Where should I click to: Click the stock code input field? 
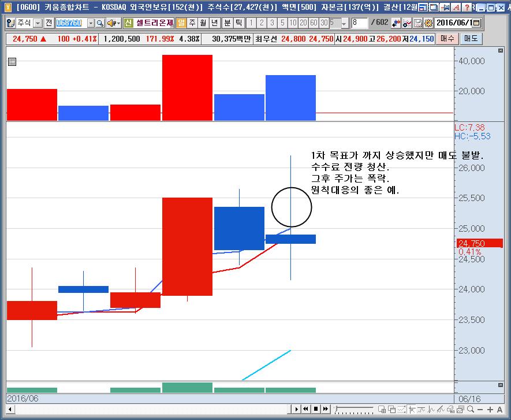tap(72, 23)
